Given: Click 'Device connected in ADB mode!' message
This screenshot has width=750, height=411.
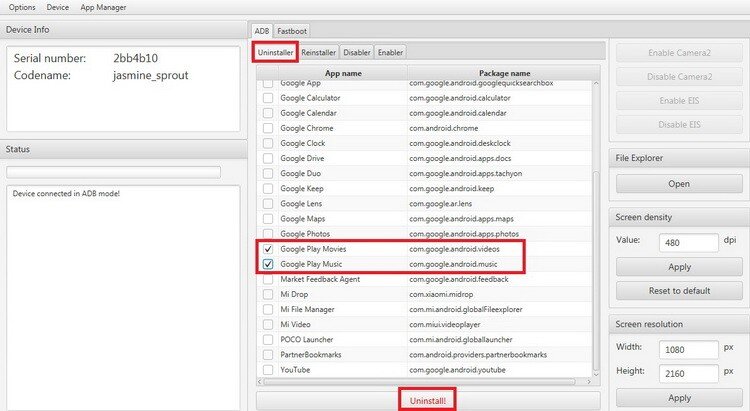Looking at the screenshot, I should [66, 194].
